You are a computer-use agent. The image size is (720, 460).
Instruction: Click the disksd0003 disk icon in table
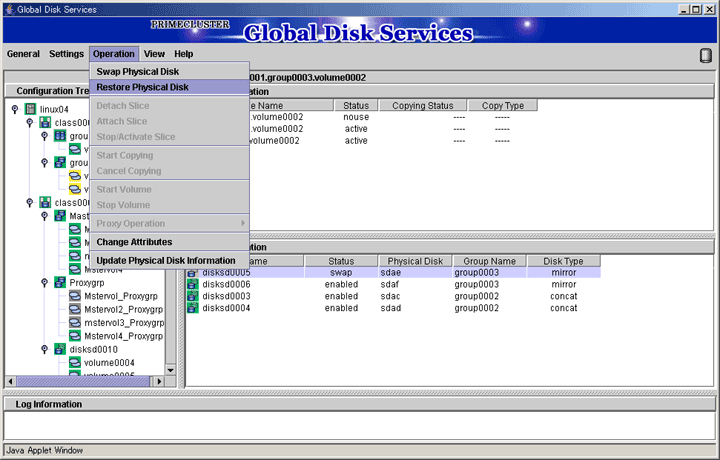192,296
